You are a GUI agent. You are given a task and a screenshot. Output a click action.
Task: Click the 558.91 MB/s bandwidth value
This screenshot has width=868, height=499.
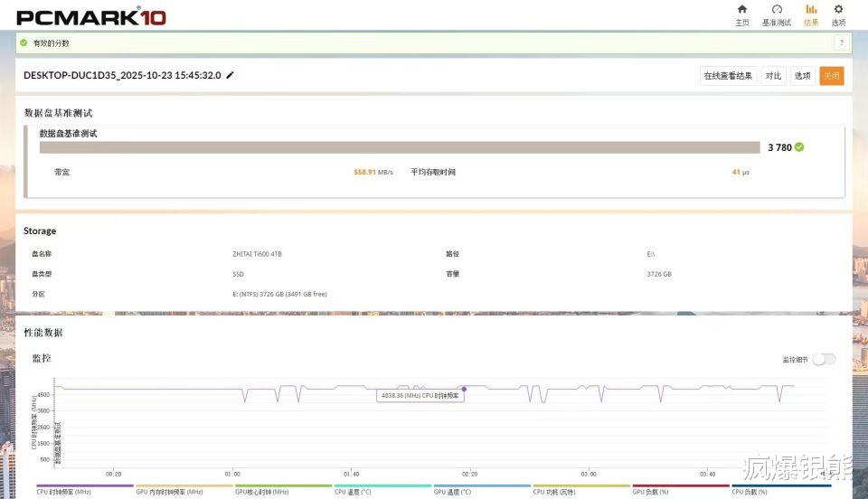[x=373, y=172]
